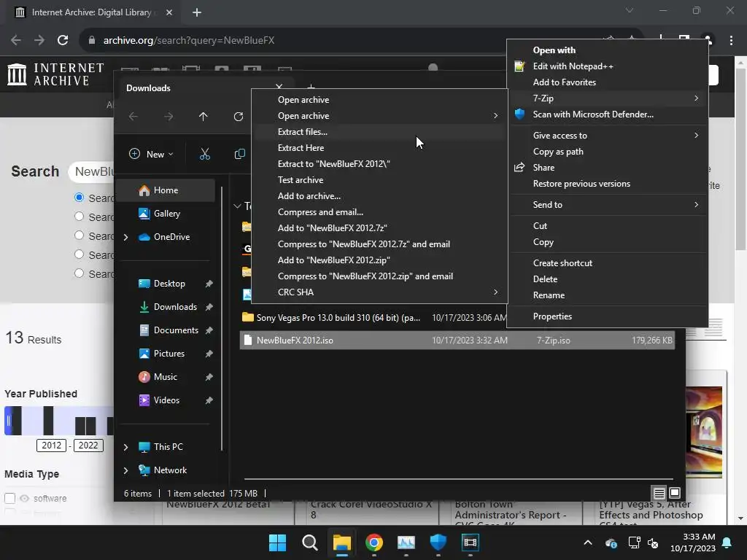Image resolution: width=747 pixels, height=560 pixels.
Task: Select Sony Vegas Pro 13.0 folder row
Action: [x=374, y=318]
